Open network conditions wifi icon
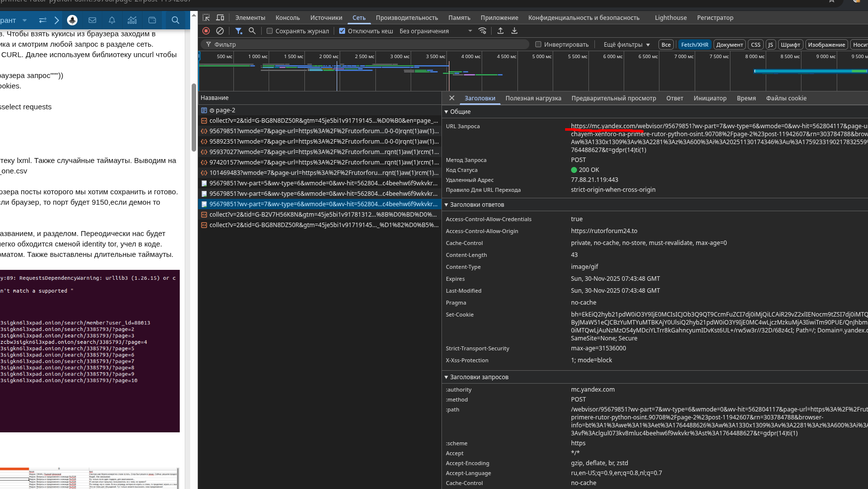This screenshot has height=489, width=868. 482,31
